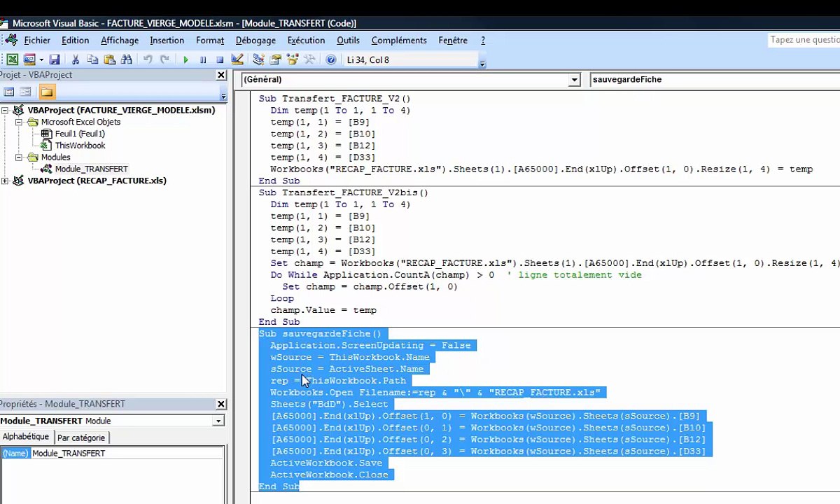Open Find with binoculars icon
Viewport: 840px width, 504px height.
[x=127, y=60]
